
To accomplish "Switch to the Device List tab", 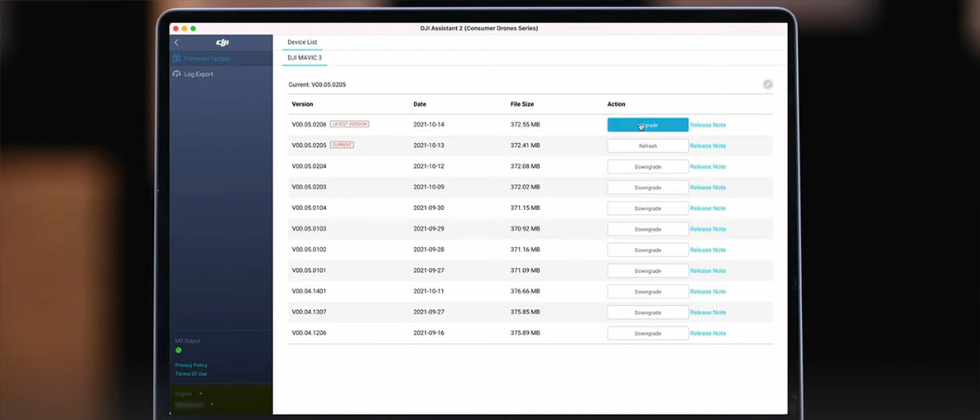I will 302,42.
